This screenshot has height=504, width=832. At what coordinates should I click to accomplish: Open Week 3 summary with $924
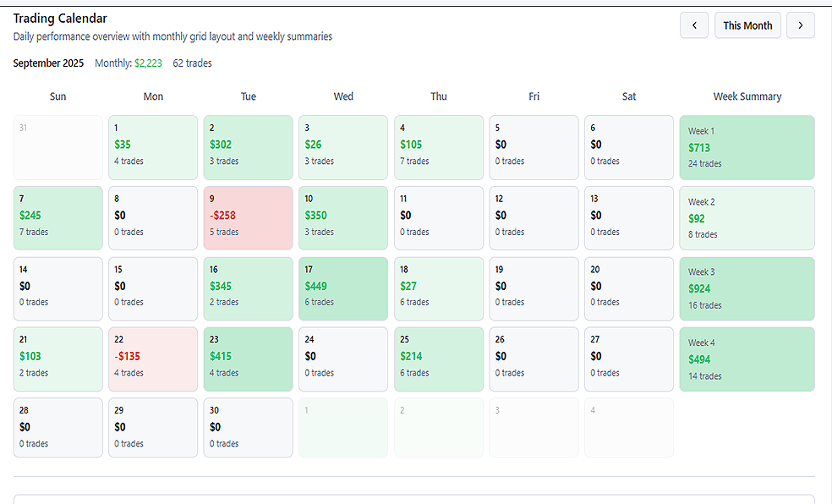pyautogui.click(x=747, y=289)
